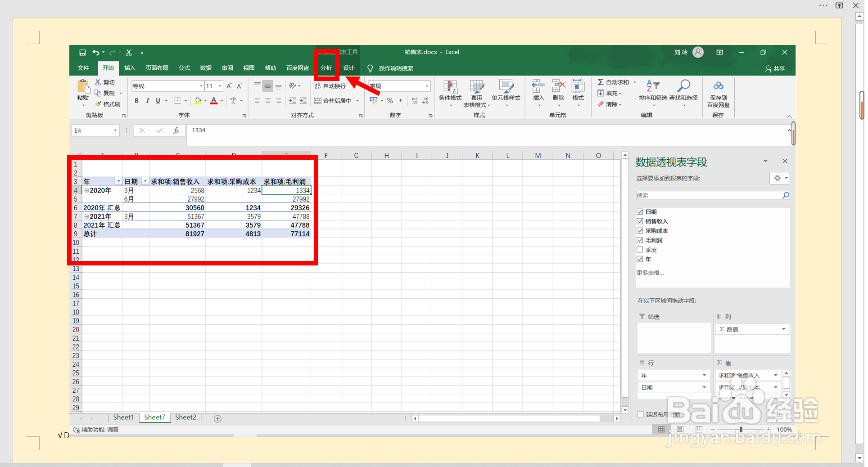Open the font name dropdown (等线)
Image resolution: width=868 pixels, height=467 pixels.
(201, 86)
